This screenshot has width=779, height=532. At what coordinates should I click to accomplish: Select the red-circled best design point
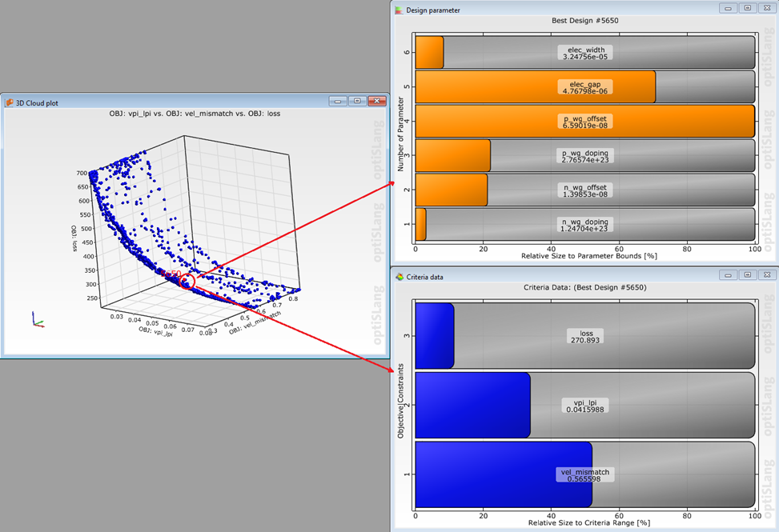click(x=187, y=281)
